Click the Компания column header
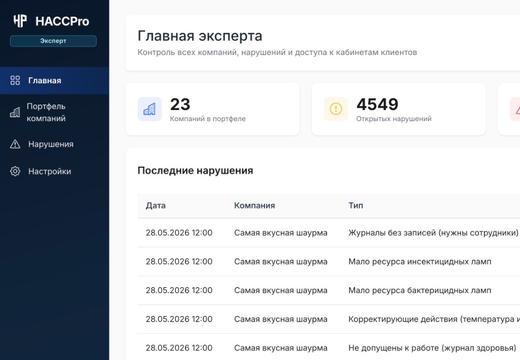 254,205
